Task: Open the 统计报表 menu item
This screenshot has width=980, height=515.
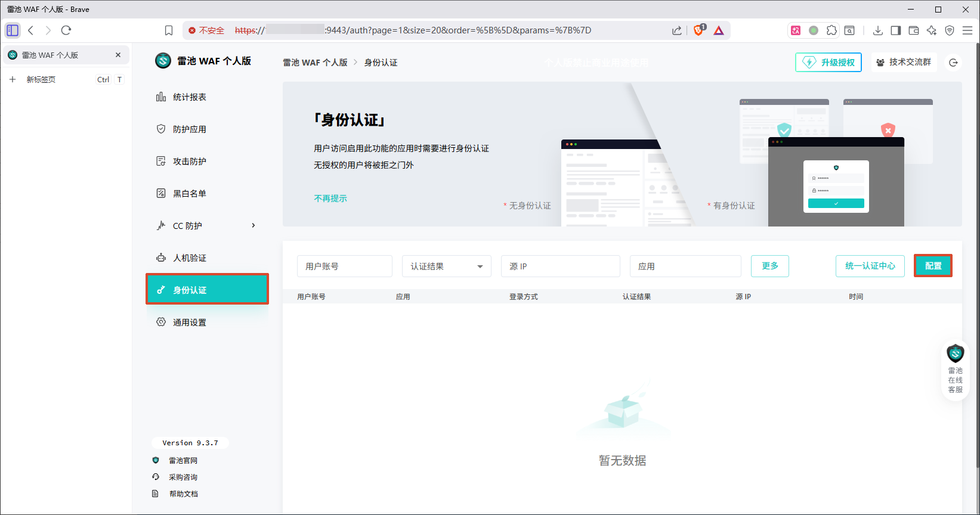Action: pos(207,97)
